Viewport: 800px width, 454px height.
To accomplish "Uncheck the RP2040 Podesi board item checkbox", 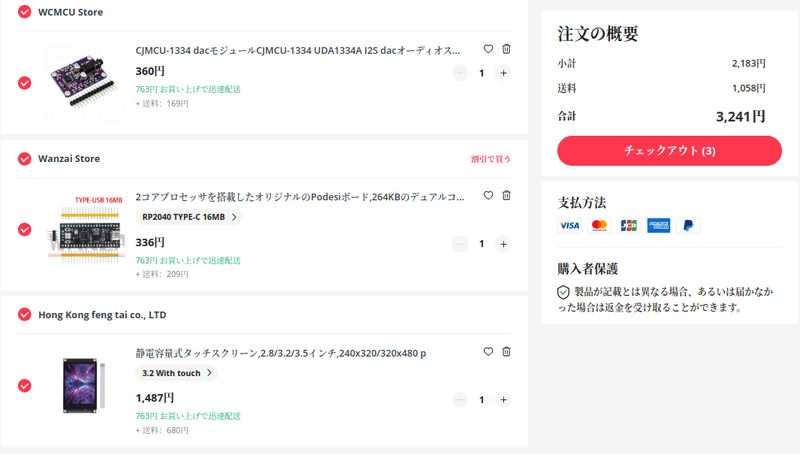I will pyautogui.click(x=24, y=230).
